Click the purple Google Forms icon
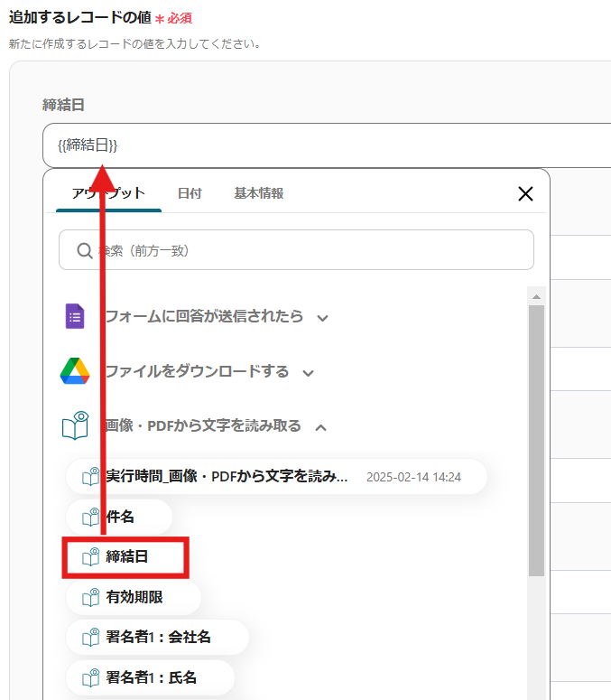This screenshot has width=611, height=700. (x=75, y=316)
